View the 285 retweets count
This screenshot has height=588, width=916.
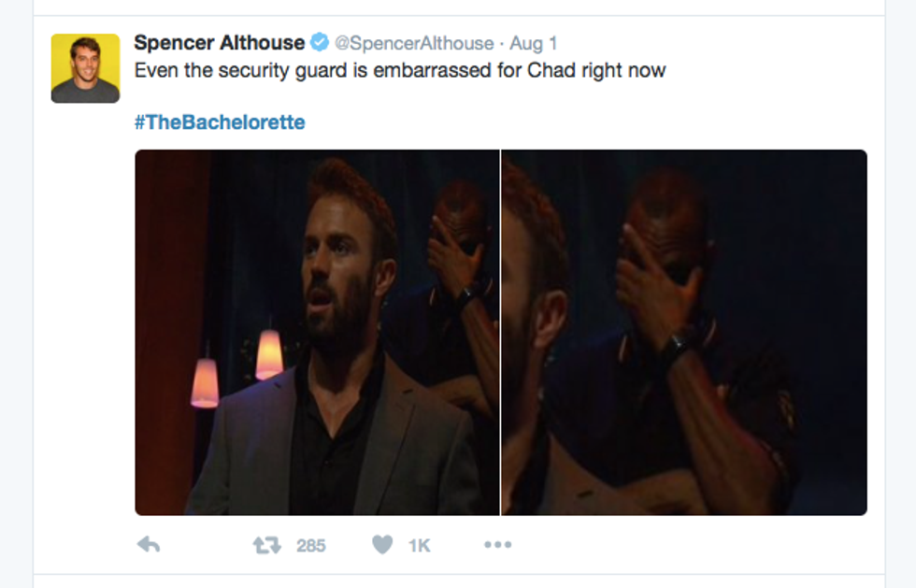(x=310, y=545)
